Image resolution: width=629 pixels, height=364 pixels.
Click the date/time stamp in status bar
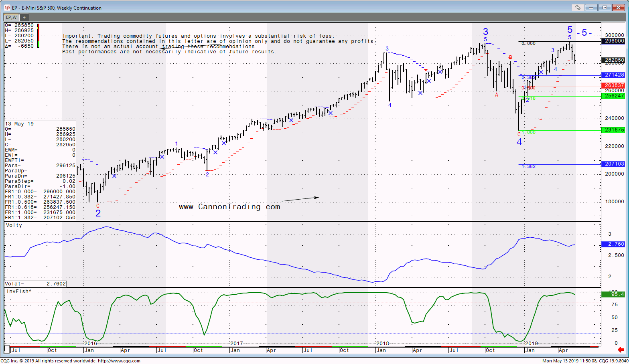click(x=569, y=361)
